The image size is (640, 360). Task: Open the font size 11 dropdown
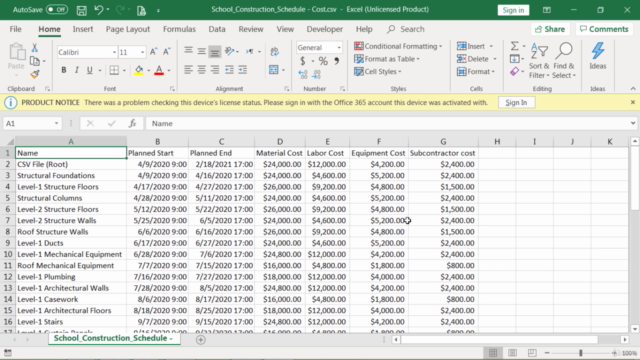[x=142, y=52]
